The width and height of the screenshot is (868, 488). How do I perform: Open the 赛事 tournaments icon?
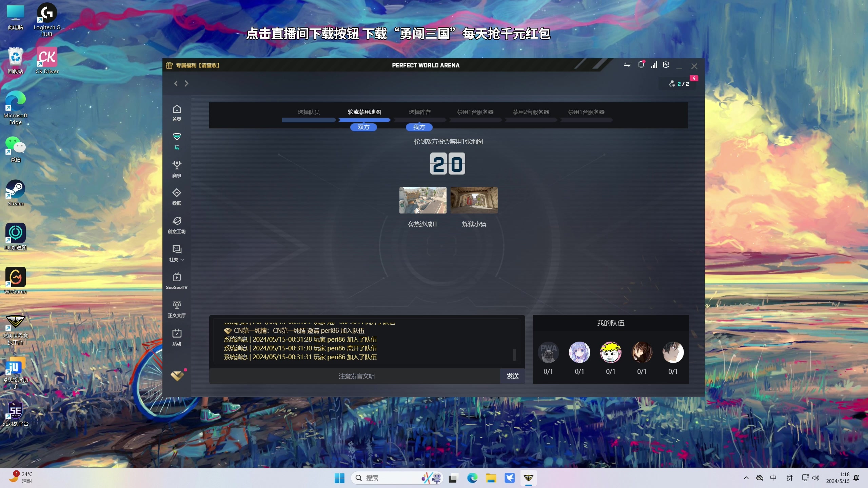pos(177,169)
